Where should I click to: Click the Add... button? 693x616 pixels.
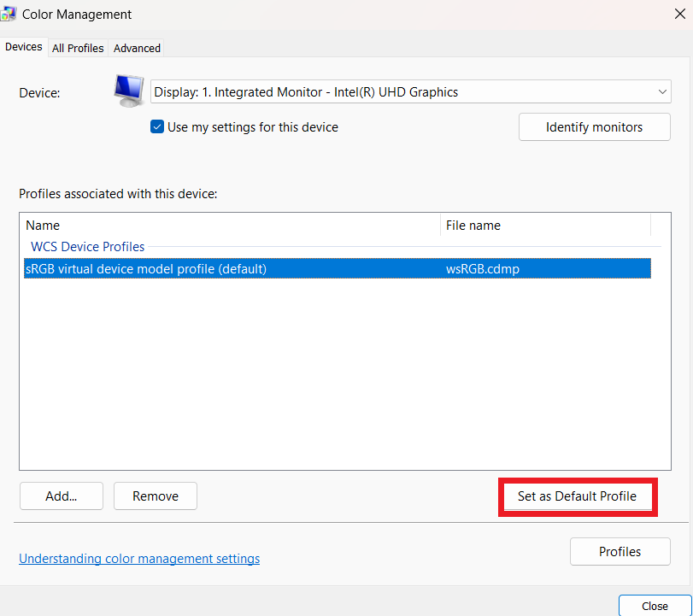tap(61, 496)
